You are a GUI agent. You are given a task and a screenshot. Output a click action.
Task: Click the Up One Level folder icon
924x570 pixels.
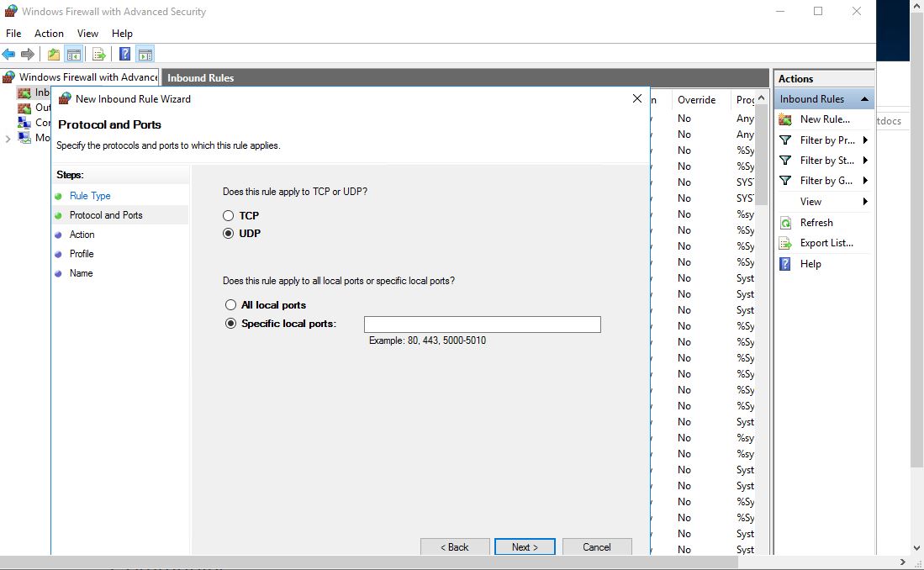(54, 55)
